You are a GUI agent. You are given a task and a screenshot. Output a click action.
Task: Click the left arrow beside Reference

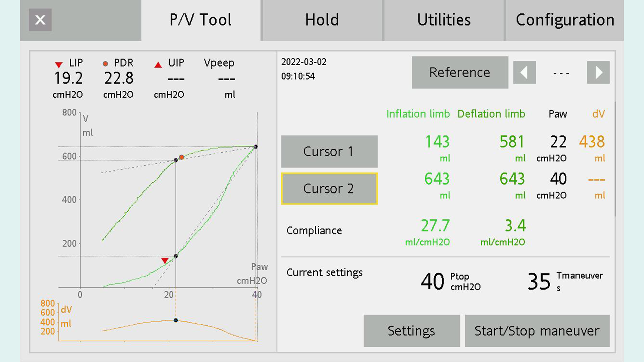pyautogui.click(x=524, y=72)
